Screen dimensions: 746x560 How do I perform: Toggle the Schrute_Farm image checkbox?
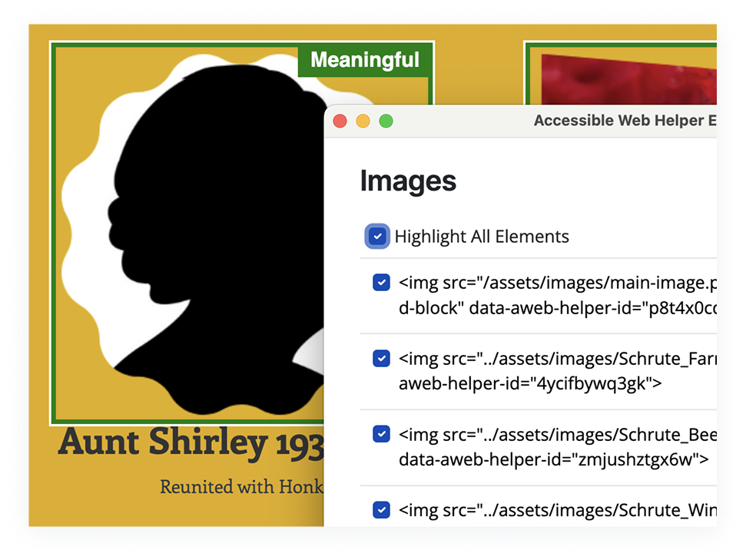point(381,358)
